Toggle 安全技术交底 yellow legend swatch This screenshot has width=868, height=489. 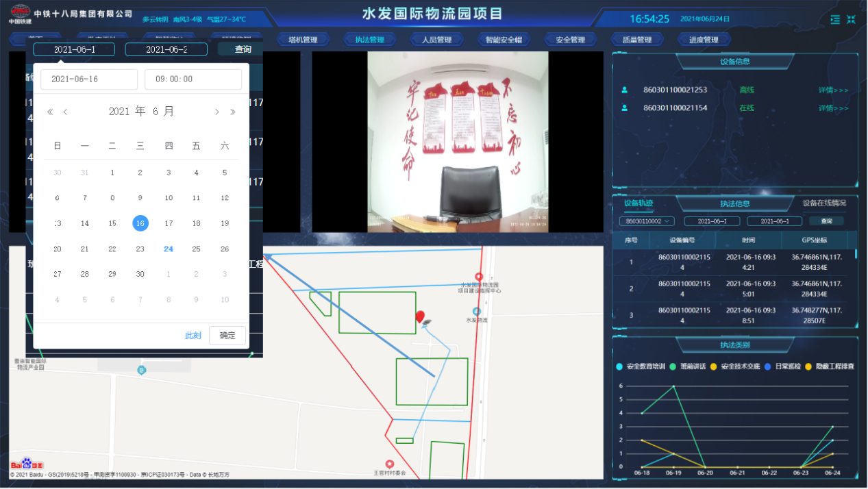coord(716,366)
